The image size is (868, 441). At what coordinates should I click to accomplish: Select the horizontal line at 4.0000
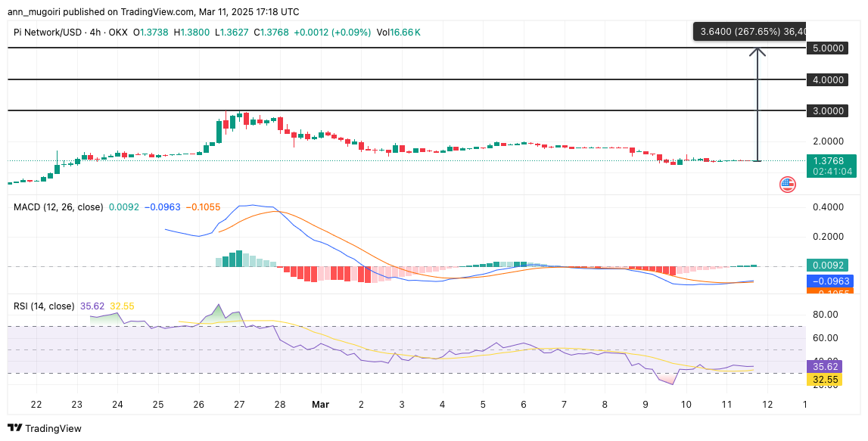378,79
